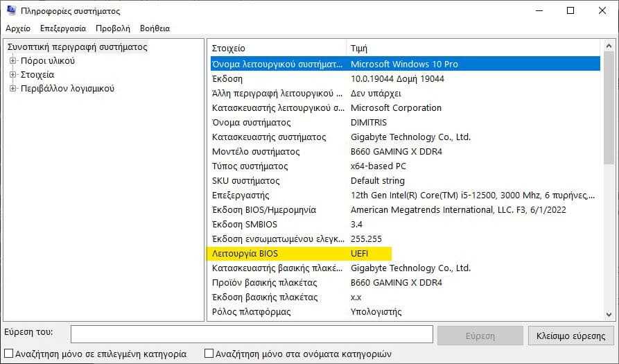Select the Ρόλος πλατφόρμας row
Image resolution: width=619 pixels, height=364 pixels.
coord(405,312)
